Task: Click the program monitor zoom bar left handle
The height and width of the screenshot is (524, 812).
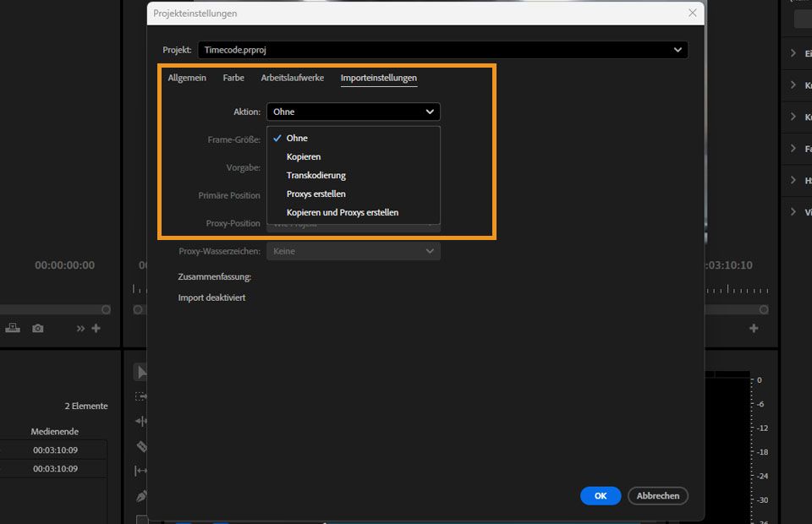Action: click(138, 309)
